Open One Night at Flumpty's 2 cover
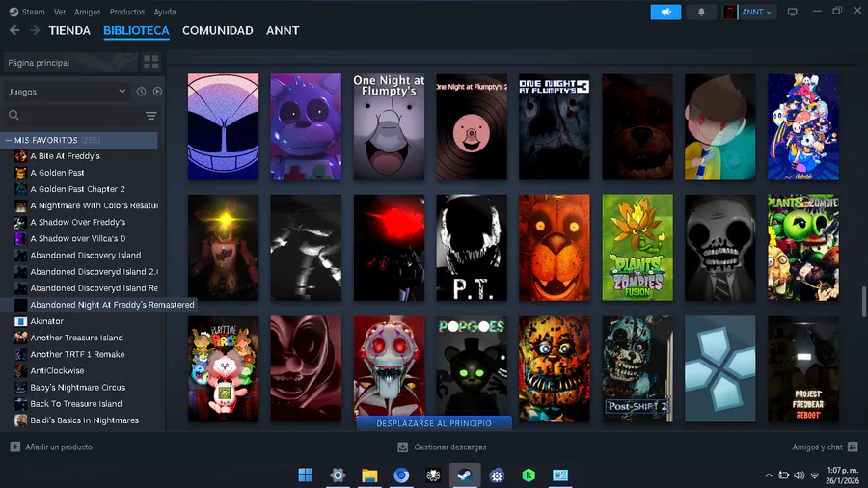The image size is (868, 488). tap(472, 126)
